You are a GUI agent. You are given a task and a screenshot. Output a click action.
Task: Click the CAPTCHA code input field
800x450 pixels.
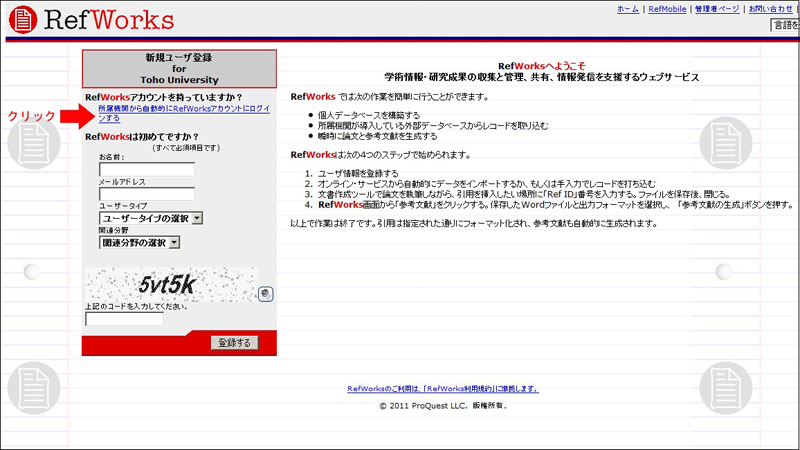(124, 319)
